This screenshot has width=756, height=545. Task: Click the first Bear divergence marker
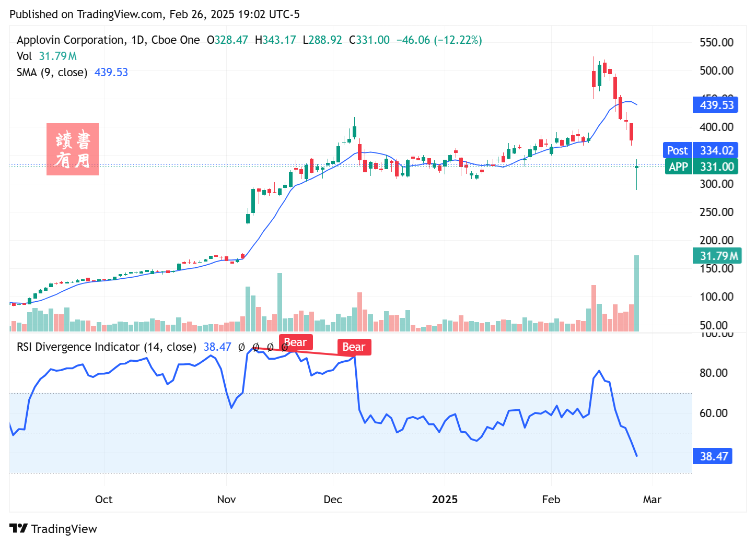point(295,341)
